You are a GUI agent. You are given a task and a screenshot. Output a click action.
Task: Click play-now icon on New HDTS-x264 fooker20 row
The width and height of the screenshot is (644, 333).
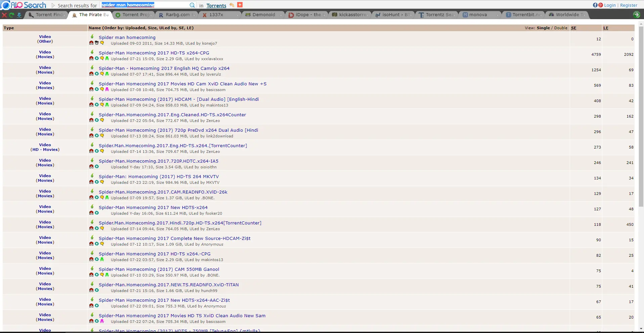tap(97, 213)
